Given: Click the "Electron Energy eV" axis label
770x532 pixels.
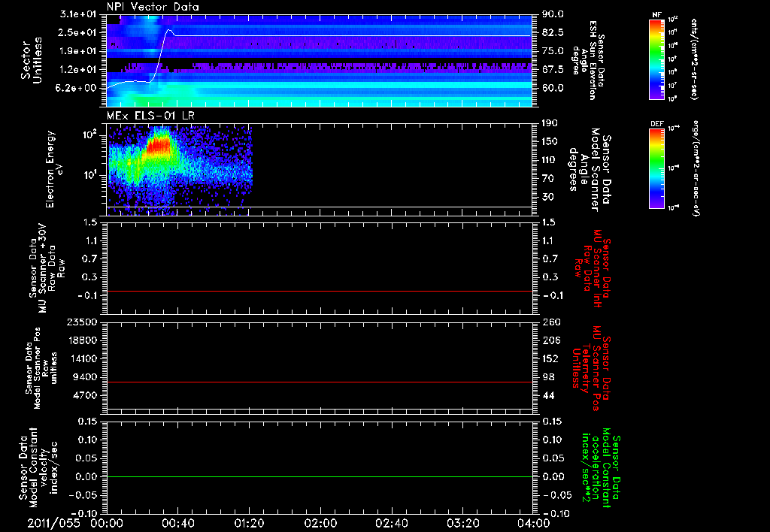Looking at the screenshot, I should coord(53,169).
